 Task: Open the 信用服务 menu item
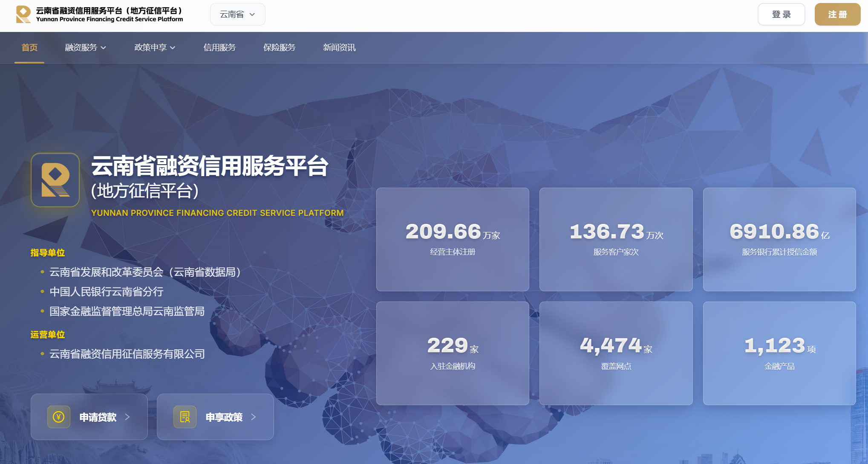click(219, 48)
